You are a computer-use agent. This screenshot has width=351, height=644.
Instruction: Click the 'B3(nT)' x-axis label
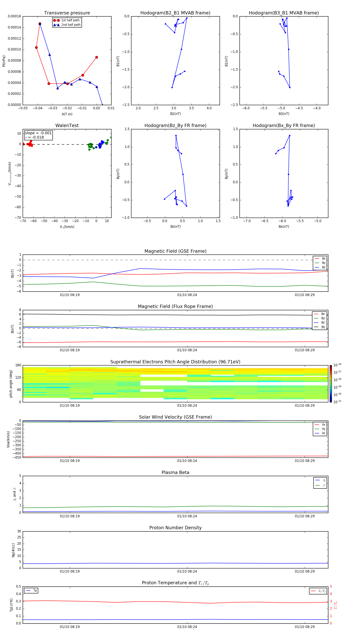click(x=284, y=114)
